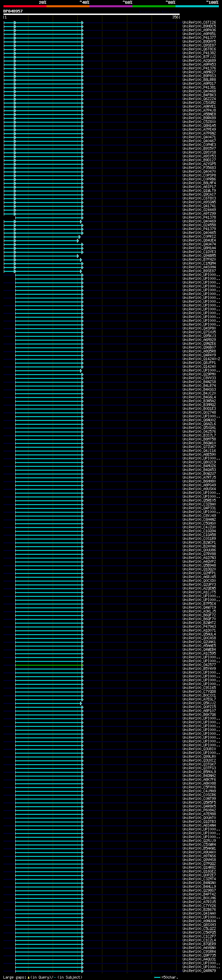The width and height of the screenshot is (222, 980).
Task: Select hit UniRef100_B9RK89
Action: tap(199, 118)
